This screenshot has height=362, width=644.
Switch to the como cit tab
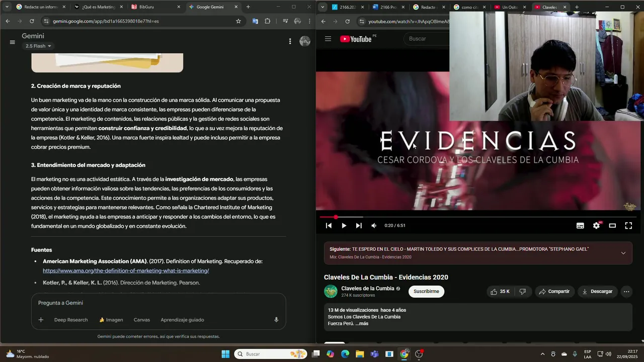coord(468,7)
